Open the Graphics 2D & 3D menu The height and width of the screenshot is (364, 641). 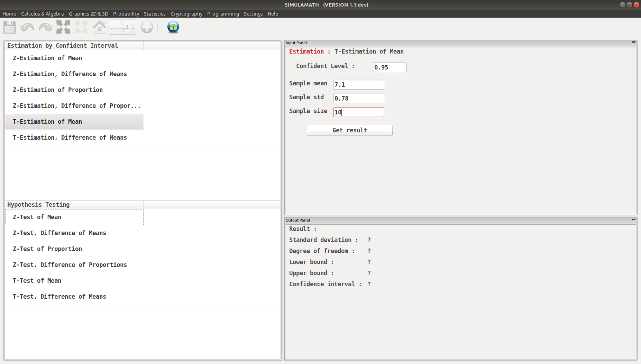coord(89,14)
